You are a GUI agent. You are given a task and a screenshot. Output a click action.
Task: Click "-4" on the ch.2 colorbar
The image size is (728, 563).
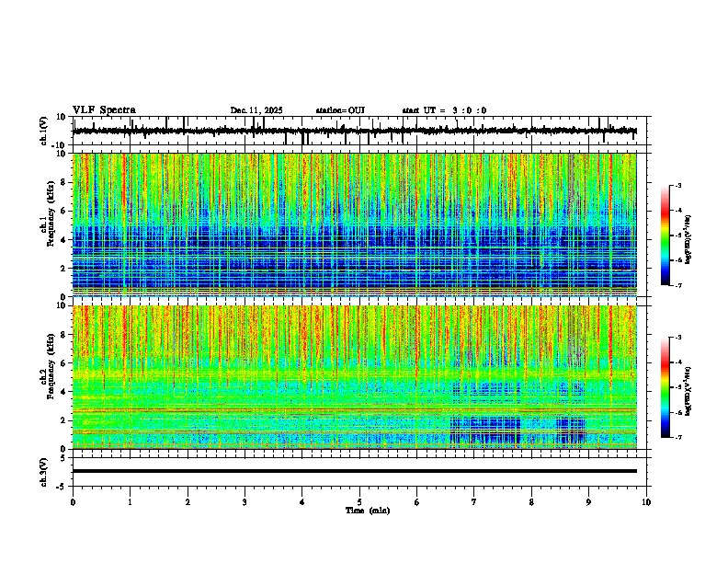coord(678,362)
